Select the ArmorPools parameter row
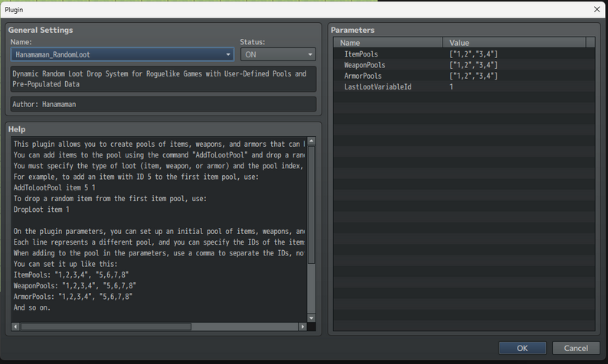This screenshot has height=364, width=608. tap(464, 76)
